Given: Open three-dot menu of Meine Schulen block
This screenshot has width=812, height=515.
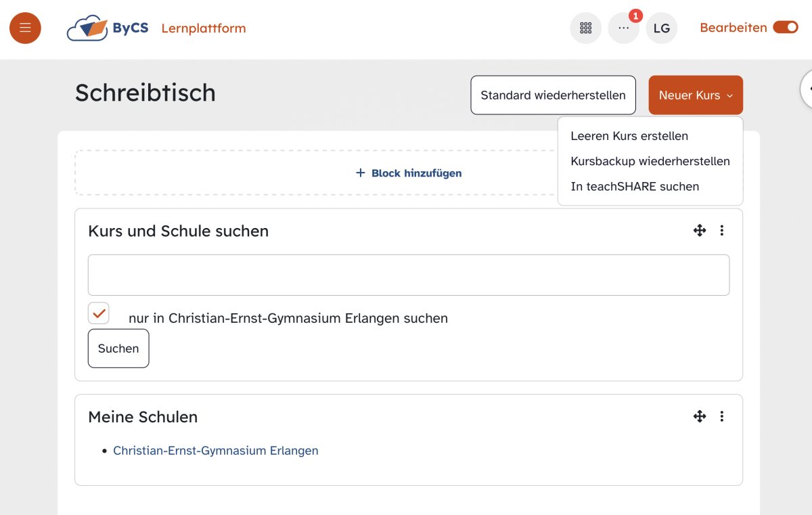Looking at the screenshot, I should click(x=722, y=416).
